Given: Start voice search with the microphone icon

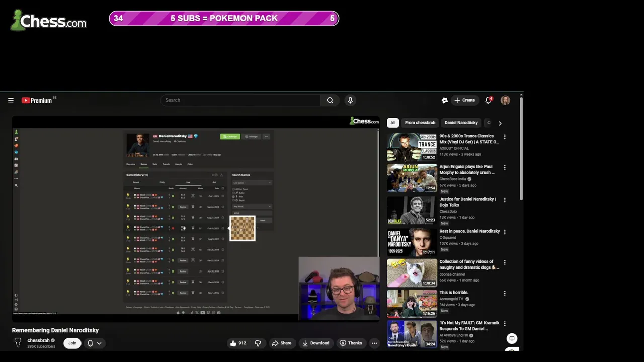Looking at the screenshot, I should pos(350,100).
